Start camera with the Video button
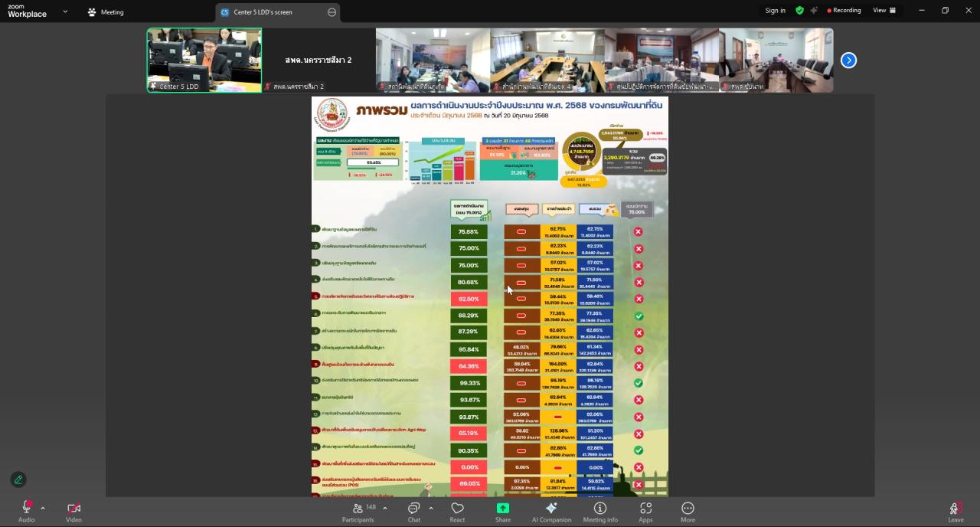980x527 pixels. [73, 510]
